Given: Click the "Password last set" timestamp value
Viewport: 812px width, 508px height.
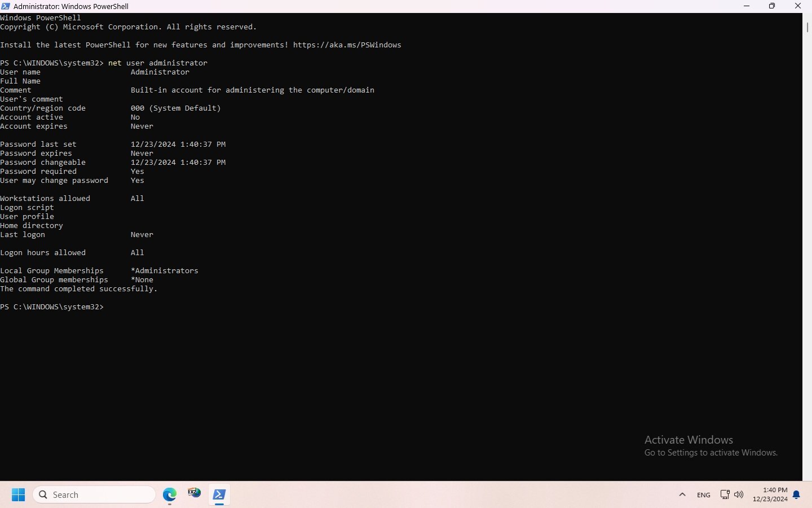Looking at the screenshot, I should (x=178, y=144).
